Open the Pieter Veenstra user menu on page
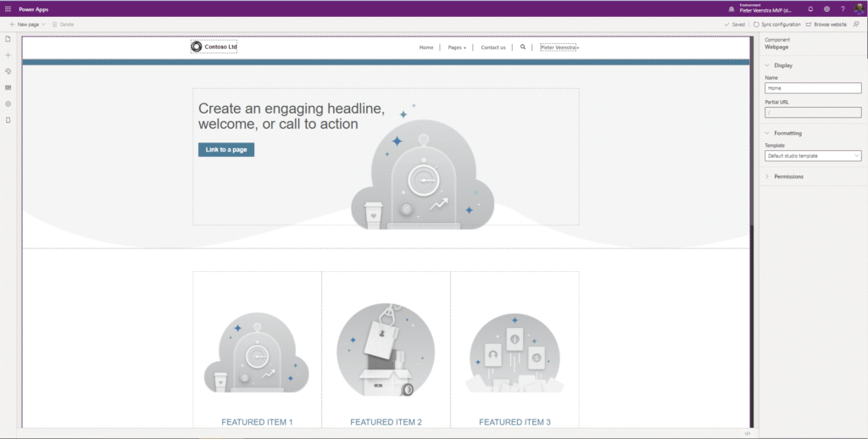 (x=559, y=47)
